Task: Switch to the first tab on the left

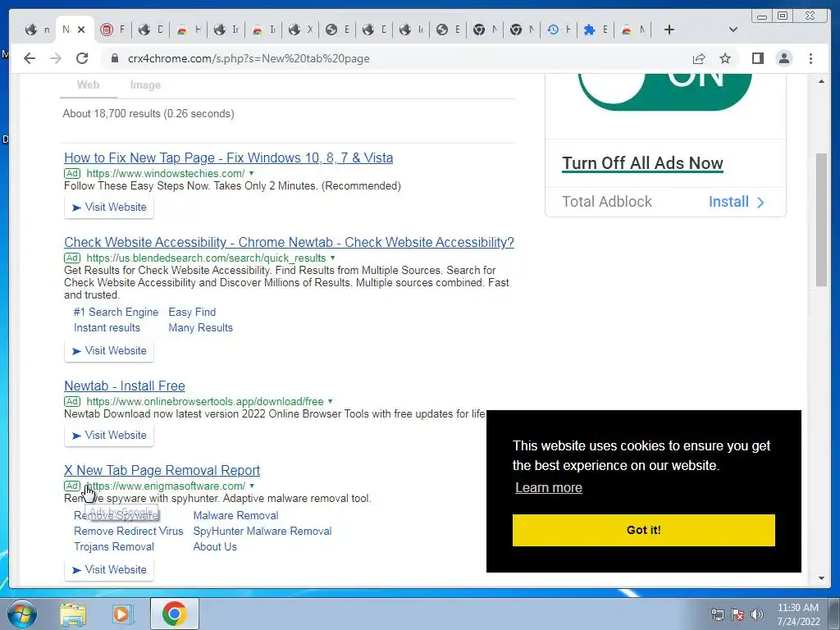Action: point(38,30)
